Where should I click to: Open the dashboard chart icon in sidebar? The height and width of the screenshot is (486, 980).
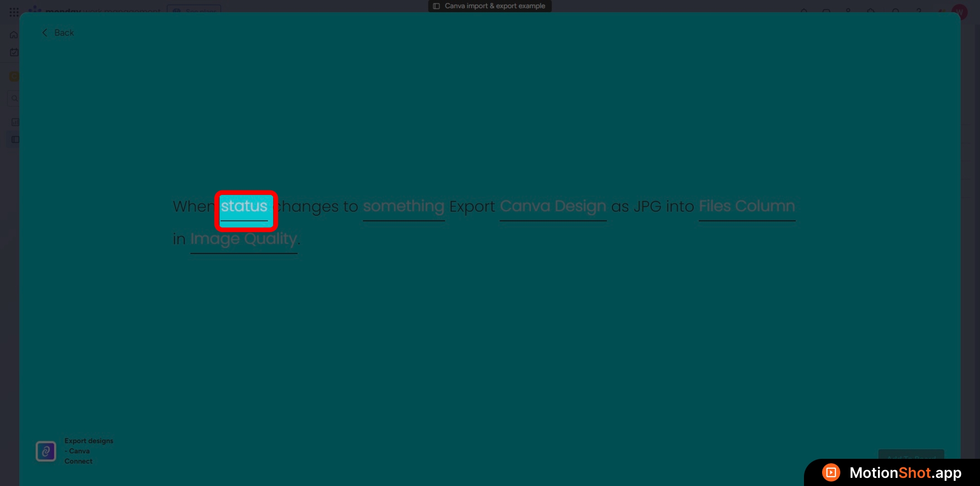[15, 122]
